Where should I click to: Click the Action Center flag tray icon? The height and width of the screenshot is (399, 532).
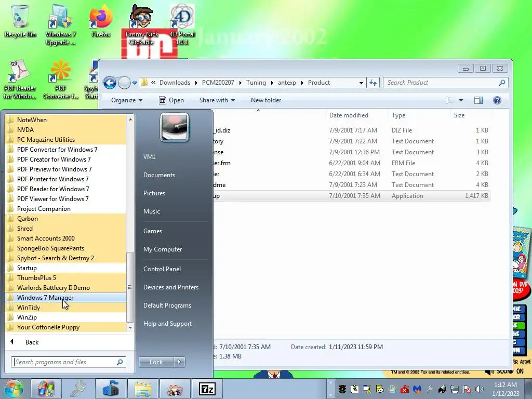coord(467,389)
